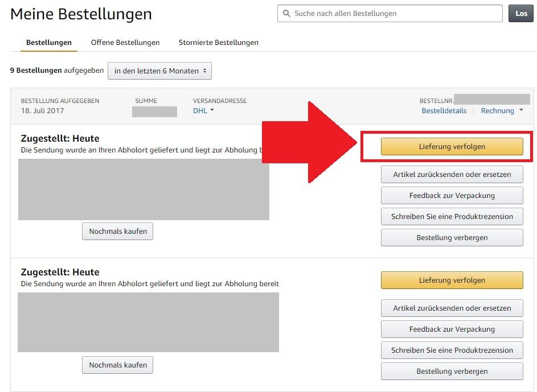Click the magnifier icon in search box
Screen dimensions: 537x392
pyautogui.click(x=286, y=13)
